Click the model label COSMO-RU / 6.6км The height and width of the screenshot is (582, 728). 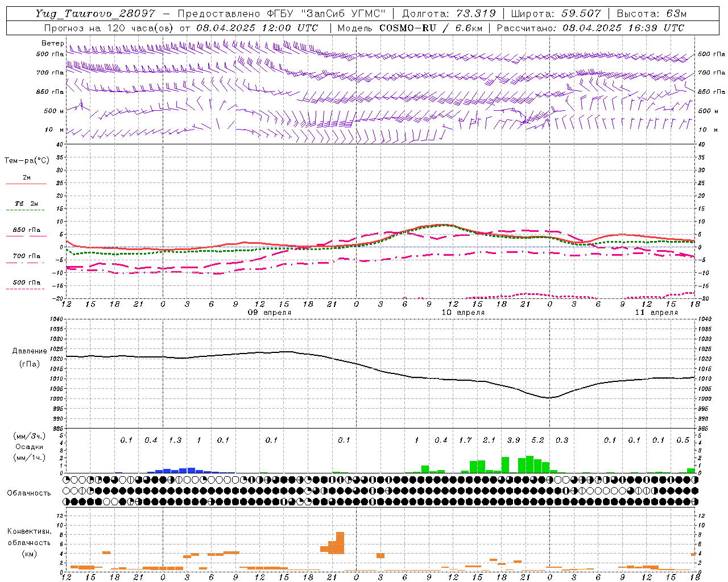tap(430, 28)
